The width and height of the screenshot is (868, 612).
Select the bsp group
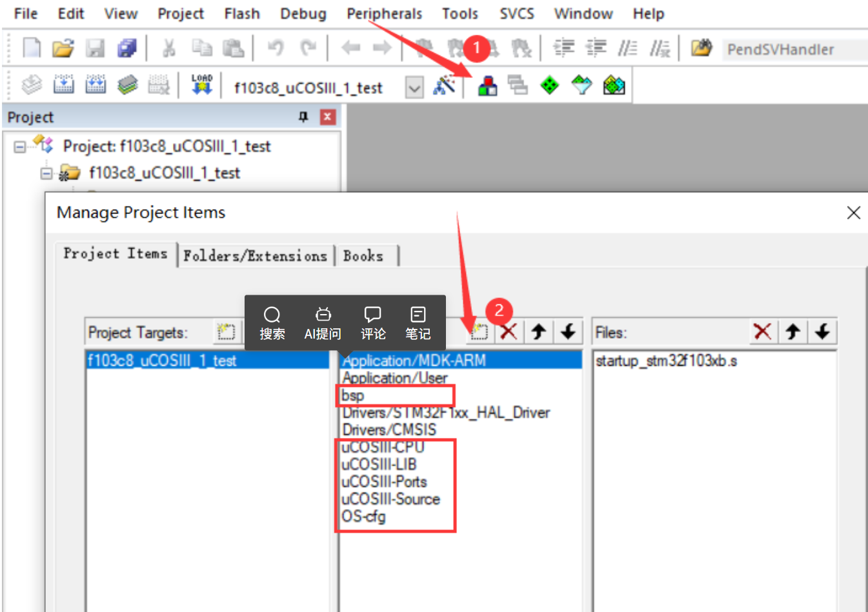[353, 395]
